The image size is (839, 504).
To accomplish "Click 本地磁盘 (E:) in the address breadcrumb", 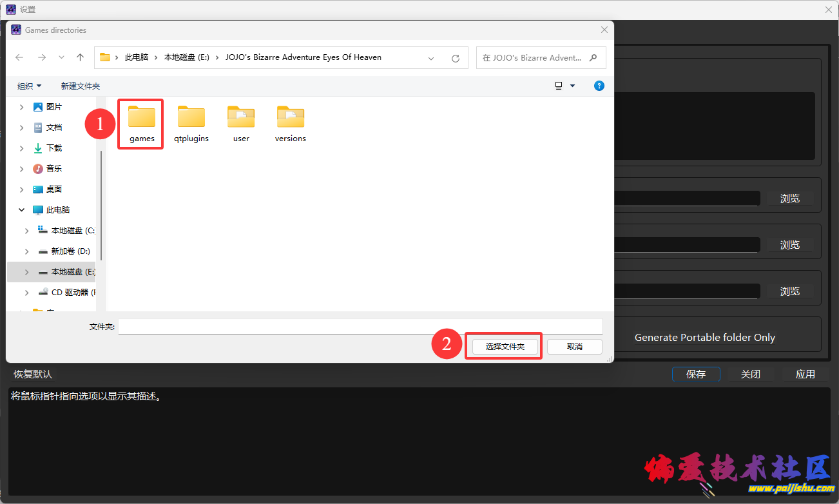I will tap(186, 57).
